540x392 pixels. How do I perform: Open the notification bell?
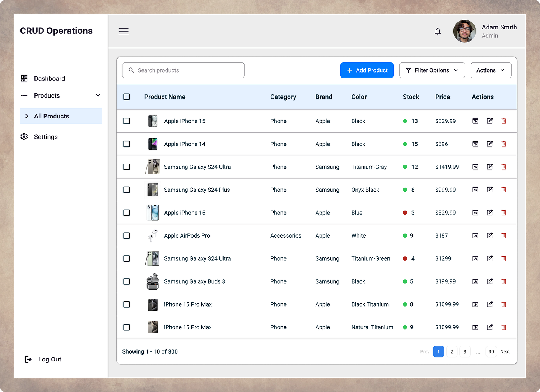point(438,31)
